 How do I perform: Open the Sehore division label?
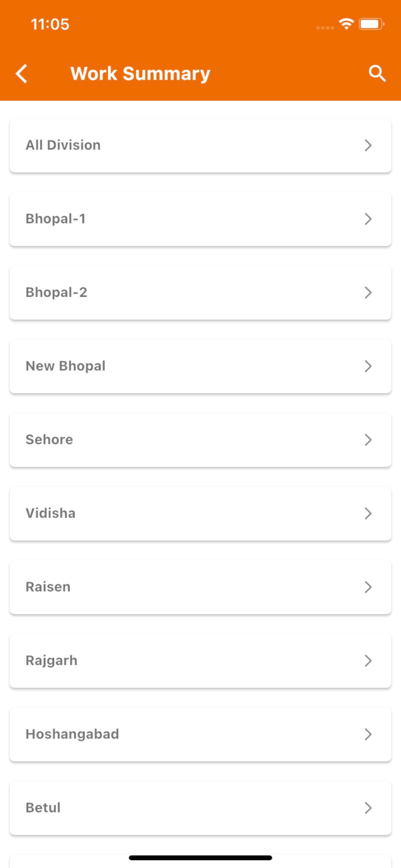click(x=49, y=440)
